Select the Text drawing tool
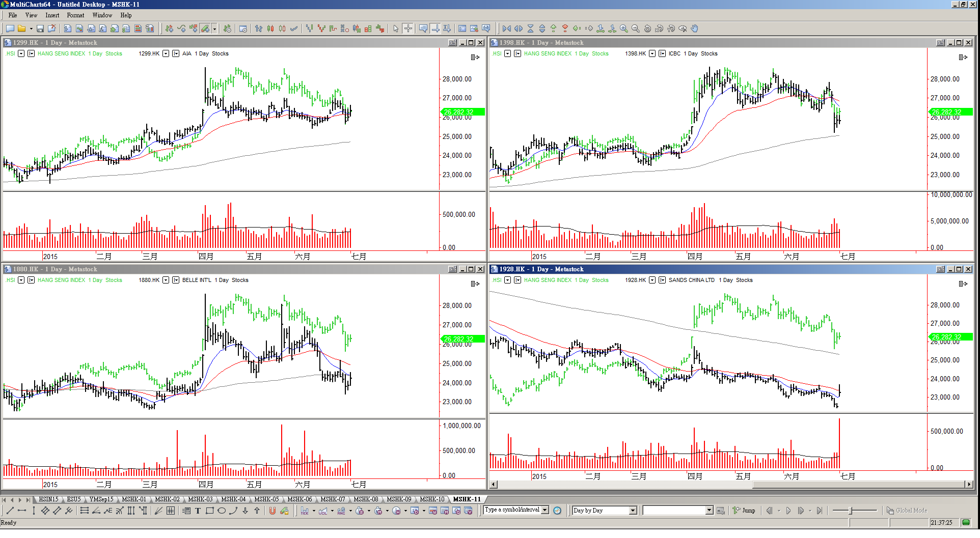 (198, 511)
